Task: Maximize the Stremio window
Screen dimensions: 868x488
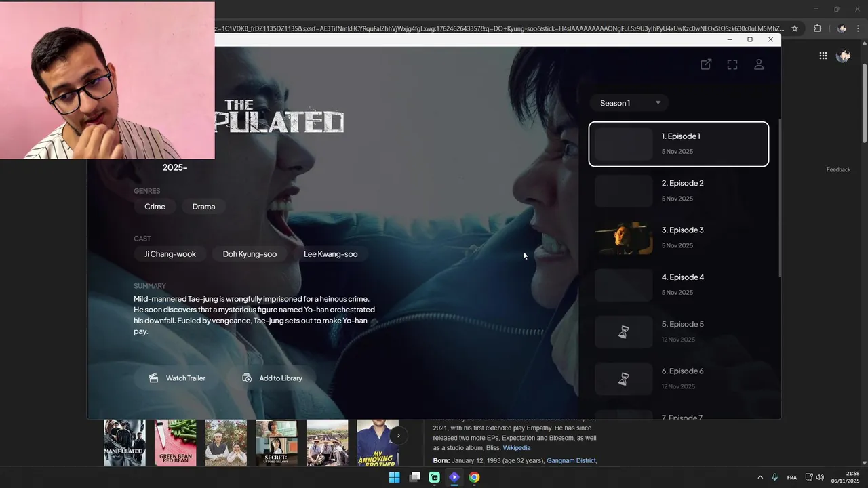Action: tap(750, 39)
